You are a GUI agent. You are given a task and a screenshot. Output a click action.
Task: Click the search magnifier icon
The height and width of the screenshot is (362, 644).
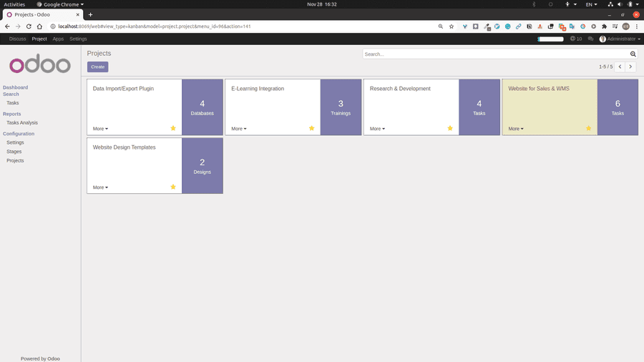[633, 54]
